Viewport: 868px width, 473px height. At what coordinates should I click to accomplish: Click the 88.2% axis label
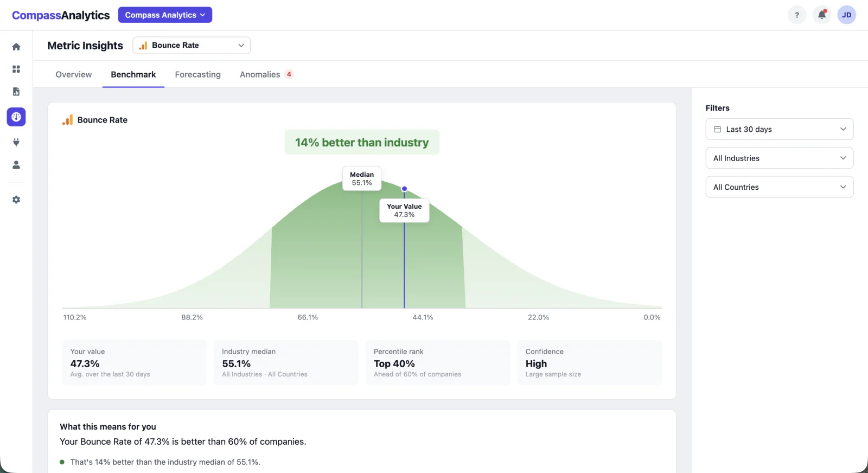pyautogui.click(x=192, y=317)
